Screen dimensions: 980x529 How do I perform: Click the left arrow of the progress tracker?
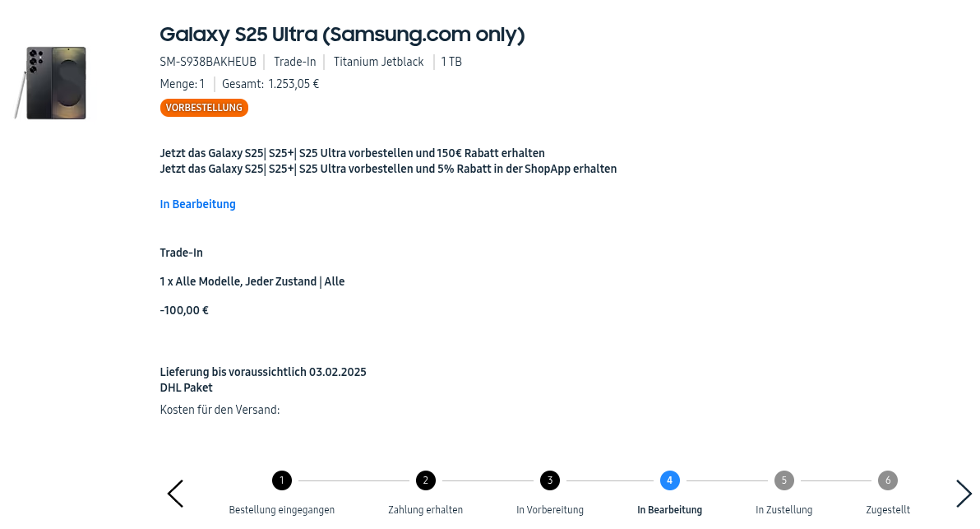pyautogui.click(x=175, y=494)
